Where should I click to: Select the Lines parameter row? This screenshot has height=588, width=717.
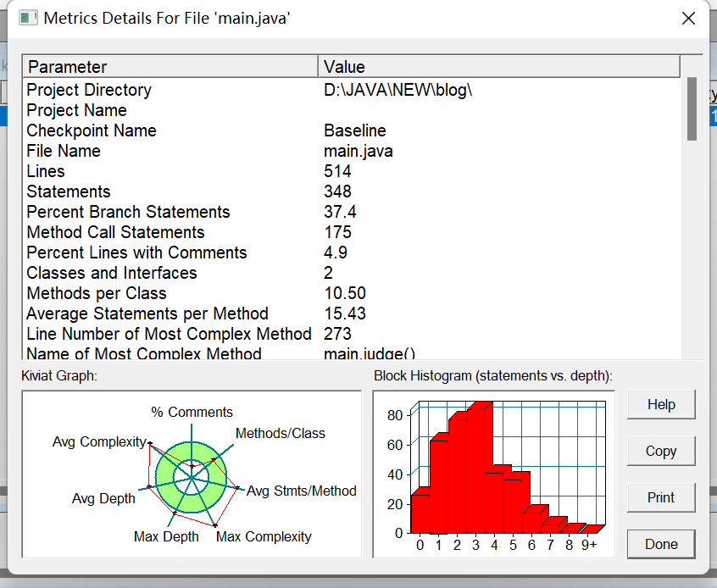(x=351, y=171)
